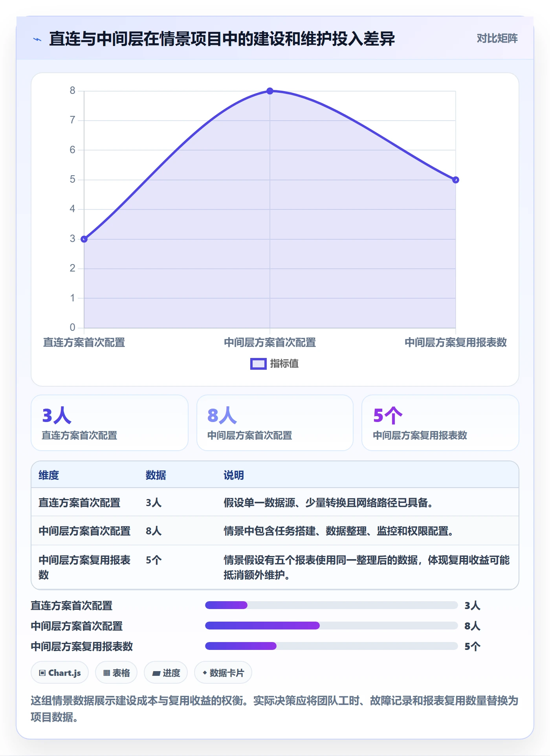550x756 pixels.
Task: Click the chart peak point at value 8
Action: coord(270,91)
